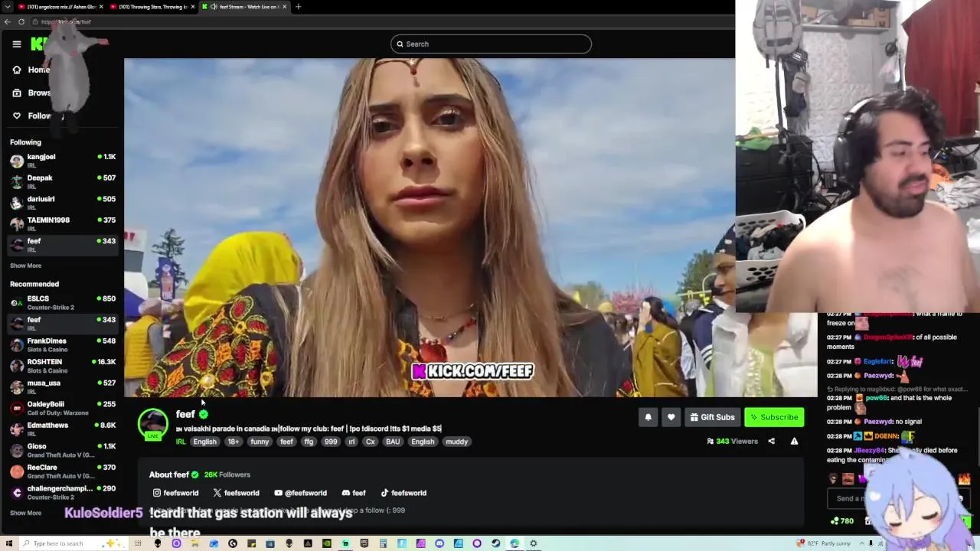Select the 18+ tag
The image size is (980, 551).
pyautogui.click(x=233, y=442)
